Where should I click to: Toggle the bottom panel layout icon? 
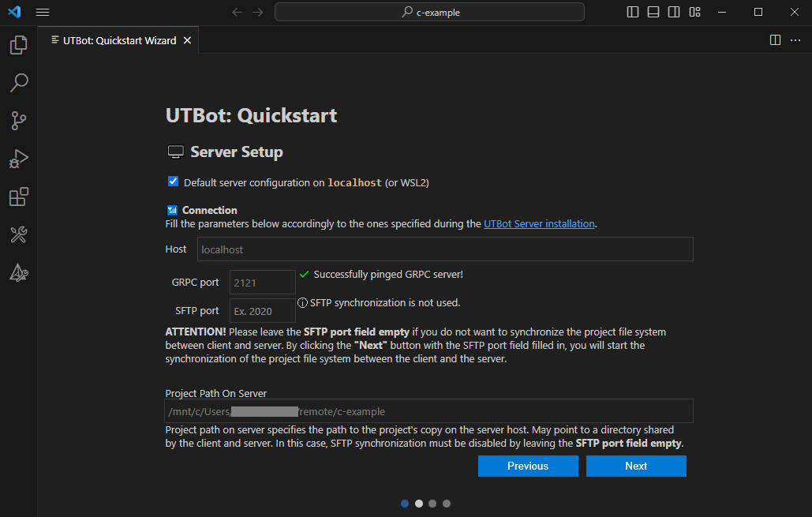coord(653,13)
